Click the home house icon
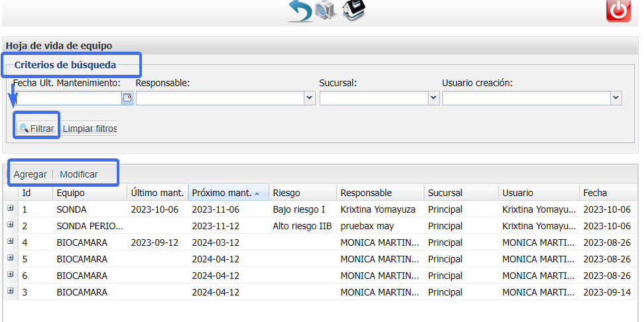 [x=354, y=11]
